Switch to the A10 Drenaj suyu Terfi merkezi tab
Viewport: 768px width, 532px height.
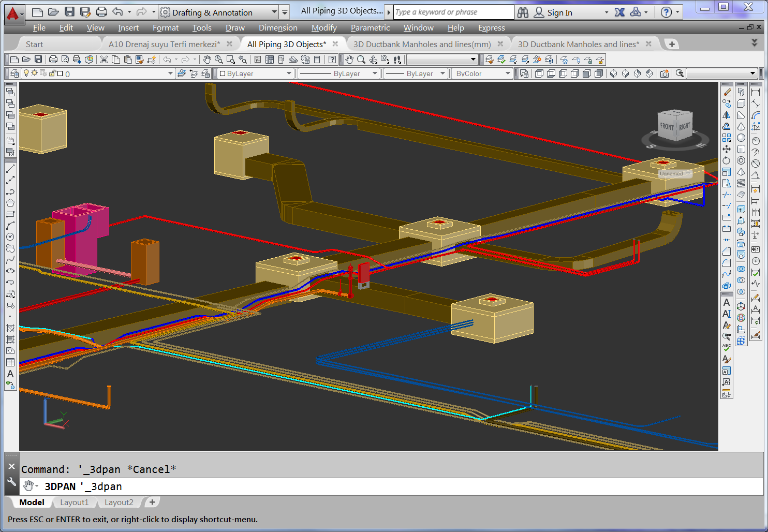pos(164,45)
